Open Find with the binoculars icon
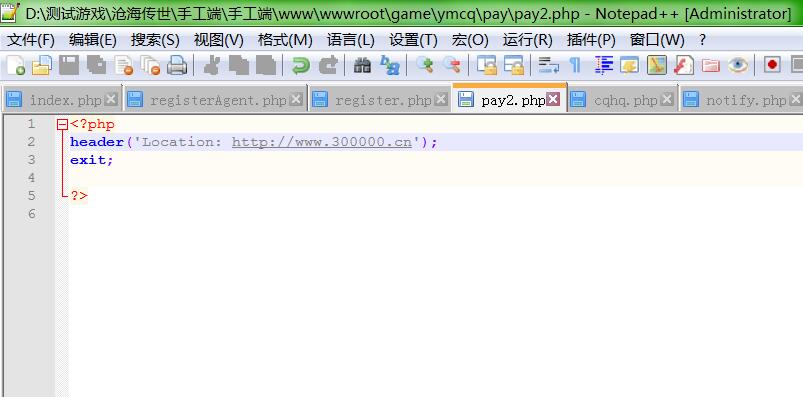 pos(363,65)
